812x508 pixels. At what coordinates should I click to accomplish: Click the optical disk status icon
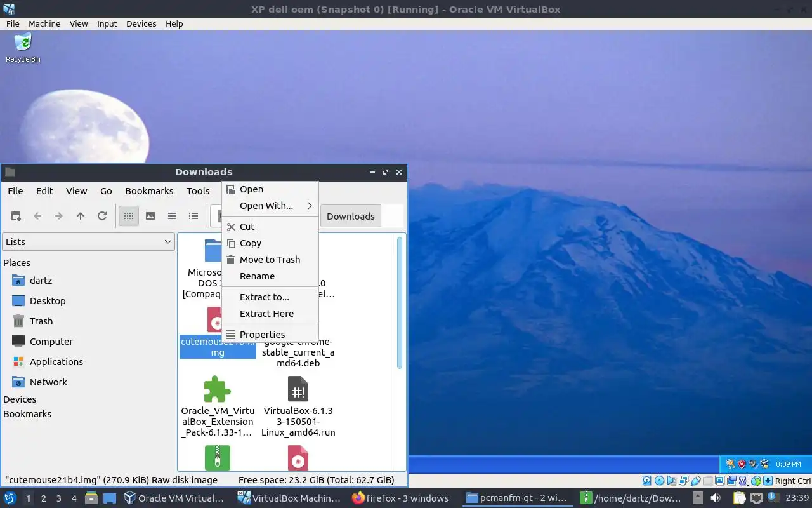pos(659,481)
